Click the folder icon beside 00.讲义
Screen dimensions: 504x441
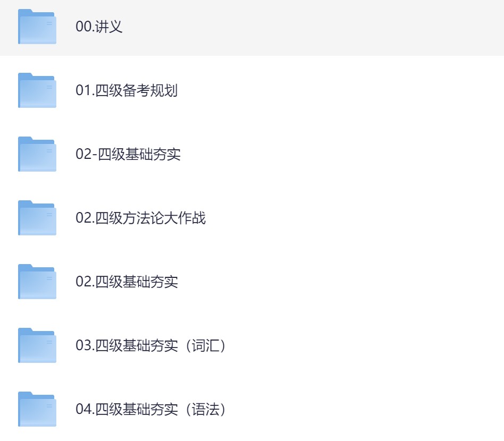coord(37,27)
